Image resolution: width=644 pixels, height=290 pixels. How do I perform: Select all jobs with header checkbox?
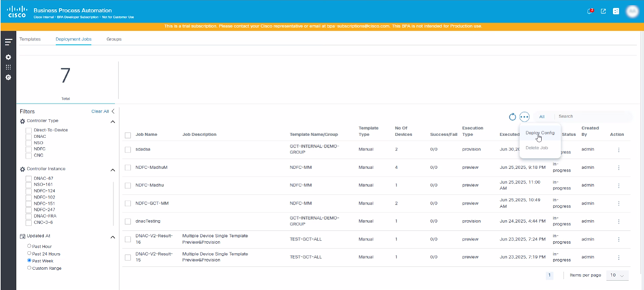point(128,135)
